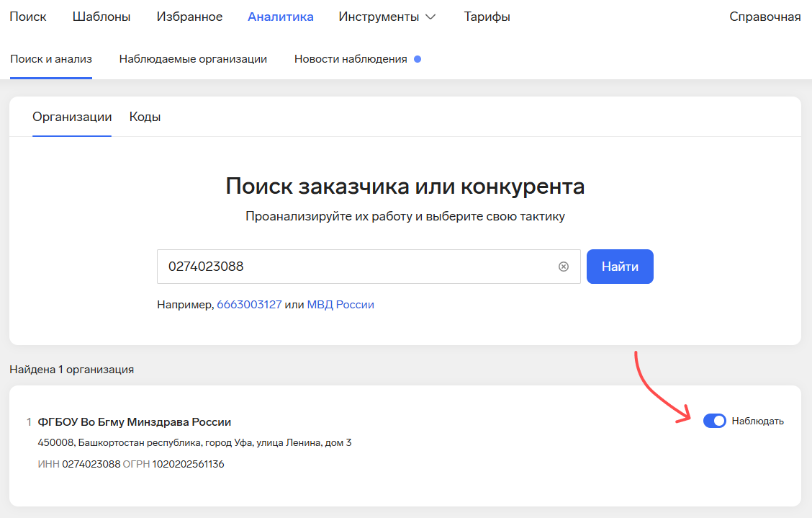Click the search field containing 0274023088

coord(356,267)
